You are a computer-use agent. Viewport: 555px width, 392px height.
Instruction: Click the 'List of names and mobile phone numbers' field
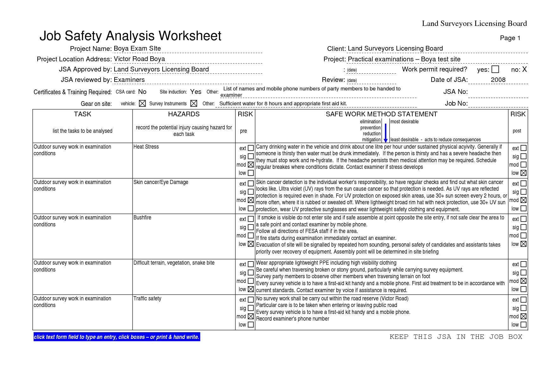(318, 92)
